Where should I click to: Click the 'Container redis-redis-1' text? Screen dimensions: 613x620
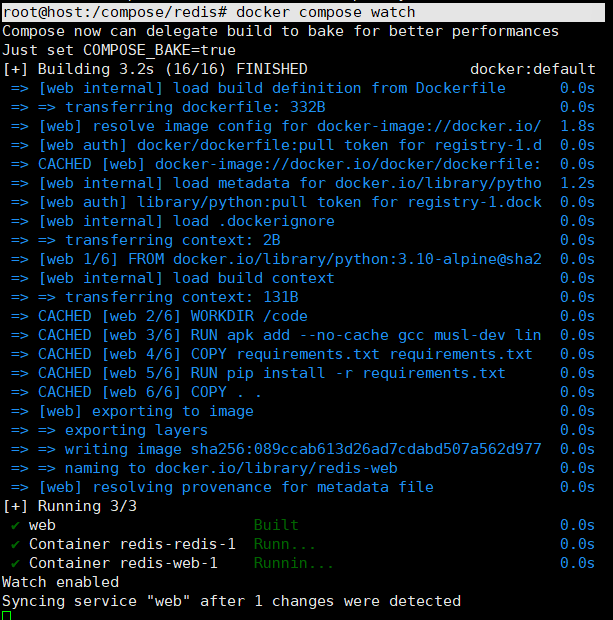tap(132, 544)
